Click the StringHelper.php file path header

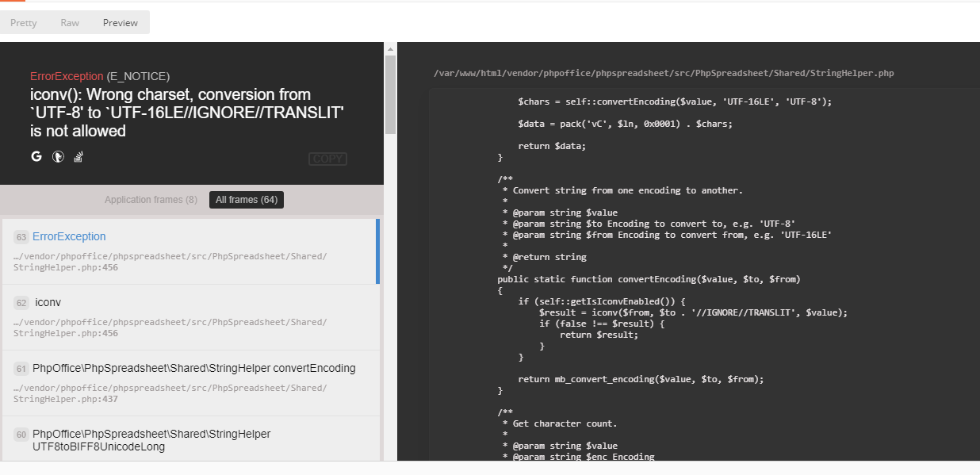pos(664,73)
